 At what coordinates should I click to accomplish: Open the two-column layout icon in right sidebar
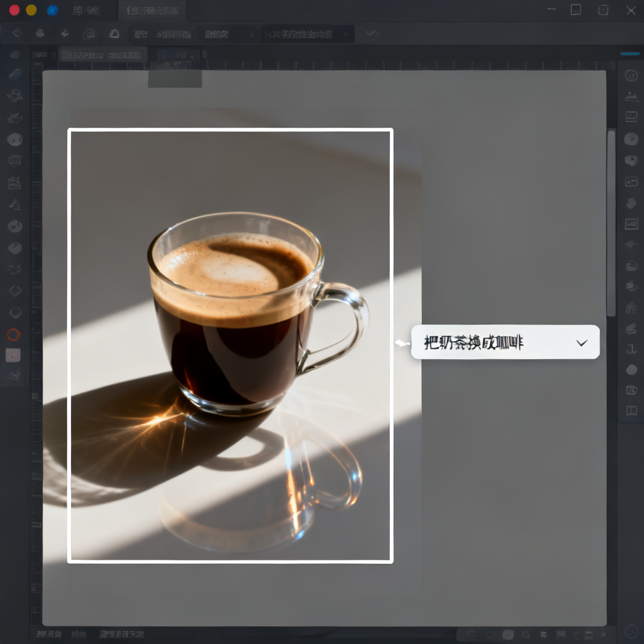click(631, 410)
